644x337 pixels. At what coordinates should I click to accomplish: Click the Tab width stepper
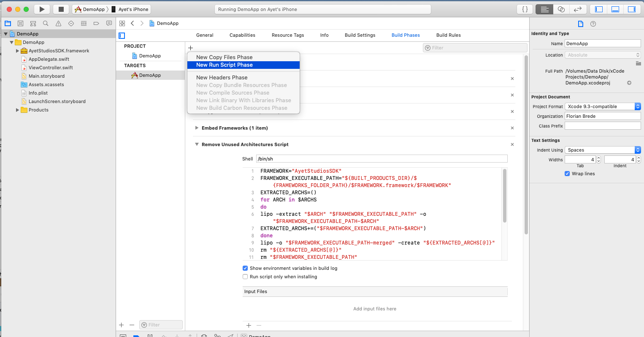click(x=599, y=160)
